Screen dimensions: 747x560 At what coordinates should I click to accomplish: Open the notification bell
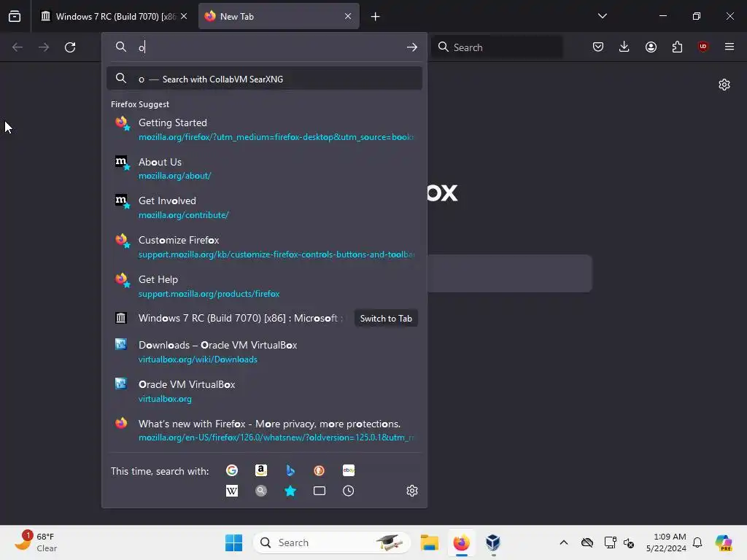697,542
